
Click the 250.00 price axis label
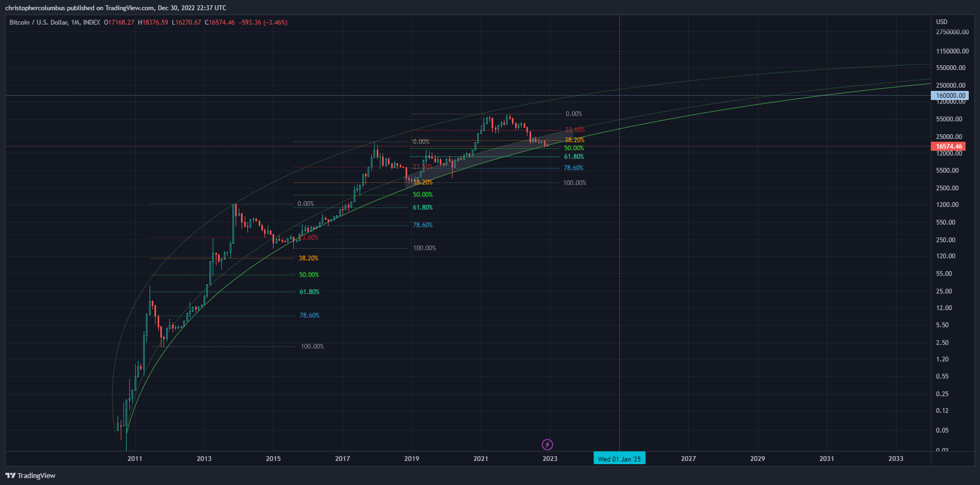pyautogui.click(x=946, y=240)
